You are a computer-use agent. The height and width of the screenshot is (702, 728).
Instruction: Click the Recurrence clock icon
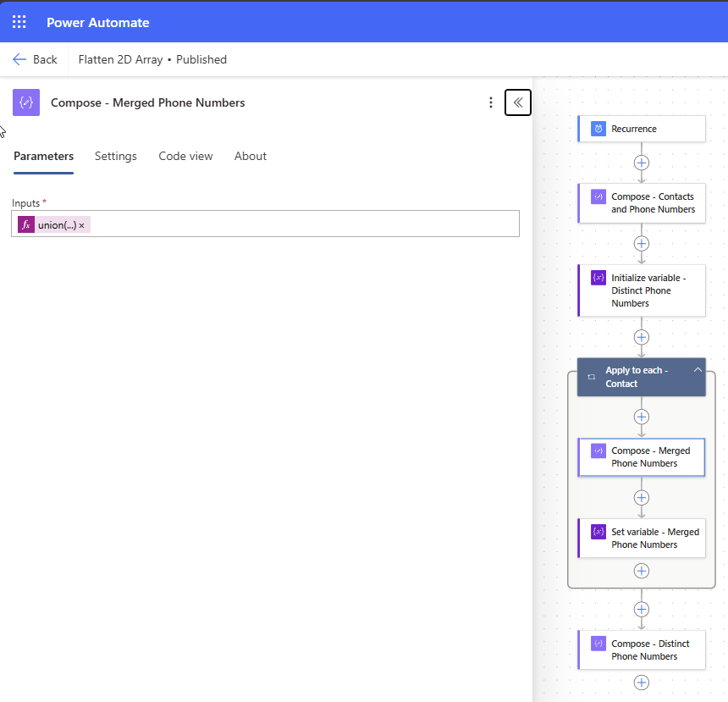click(598, 128)
